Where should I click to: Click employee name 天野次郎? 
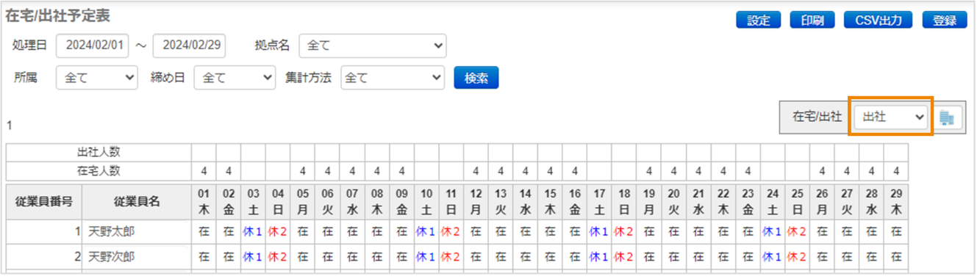[112, 258]
